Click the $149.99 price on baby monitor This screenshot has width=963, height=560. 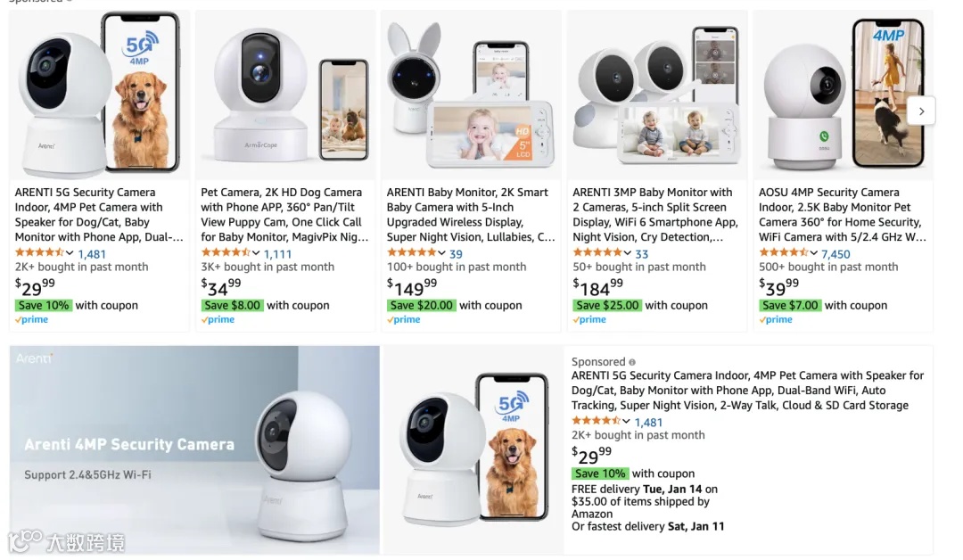click(x=412, y=287)
